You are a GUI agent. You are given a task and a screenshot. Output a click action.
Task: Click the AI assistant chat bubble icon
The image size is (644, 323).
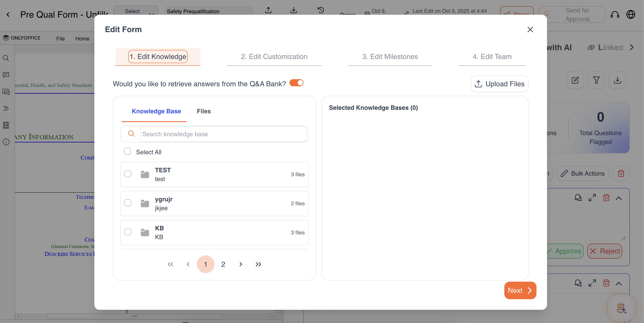click(621, 308)
